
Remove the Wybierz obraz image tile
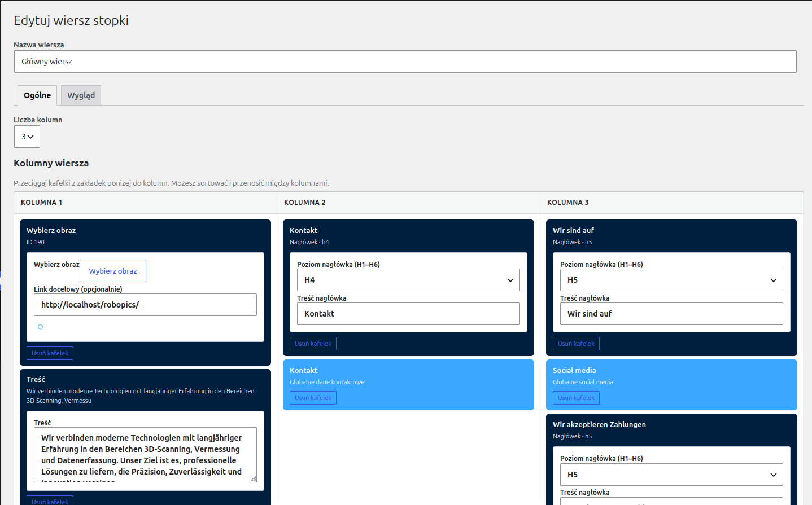pyautogui.click(x=50, y=353)
